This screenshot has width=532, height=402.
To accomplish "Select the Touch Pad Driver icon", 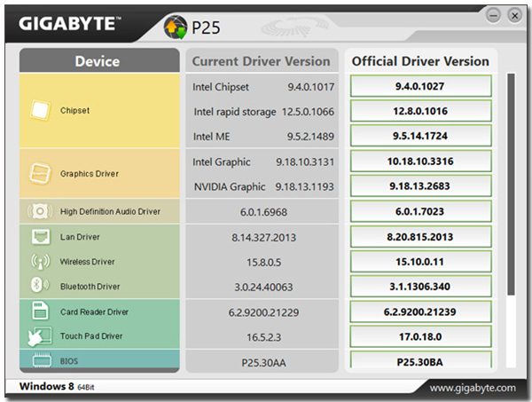I will [x=40, y=336].
